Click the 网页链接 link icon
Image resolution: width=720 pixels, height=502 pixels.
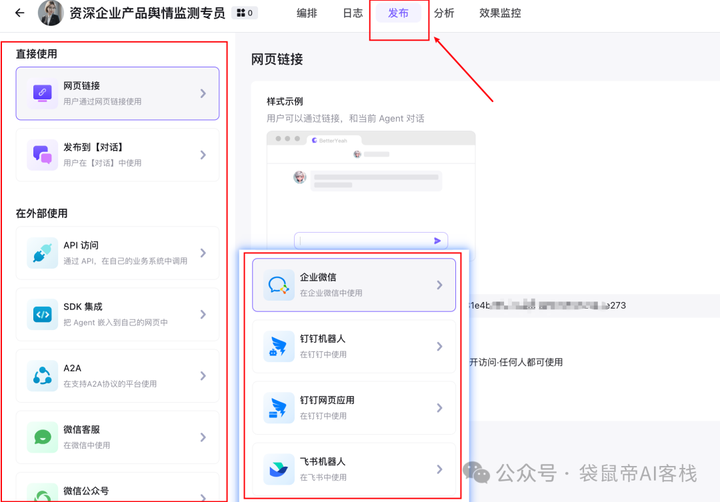pyautogui.click(x=42, y=93)
